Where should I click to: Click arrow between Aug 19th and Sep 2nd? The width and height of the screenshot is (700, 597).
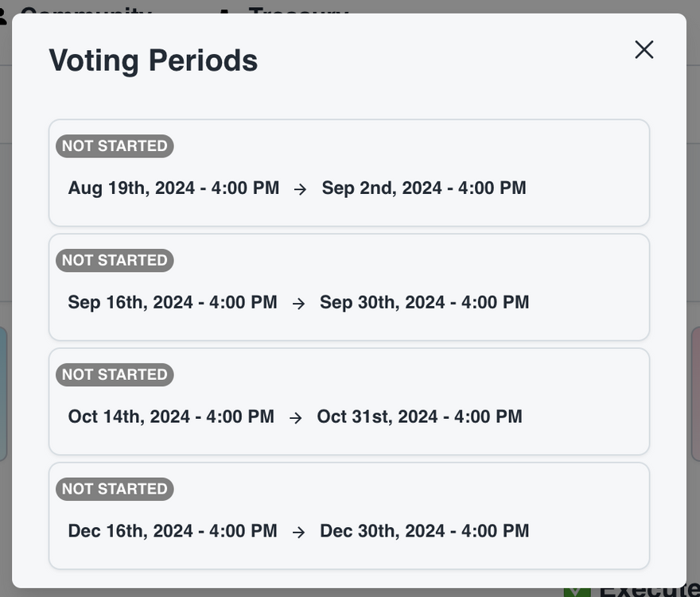tap(300, 189)
